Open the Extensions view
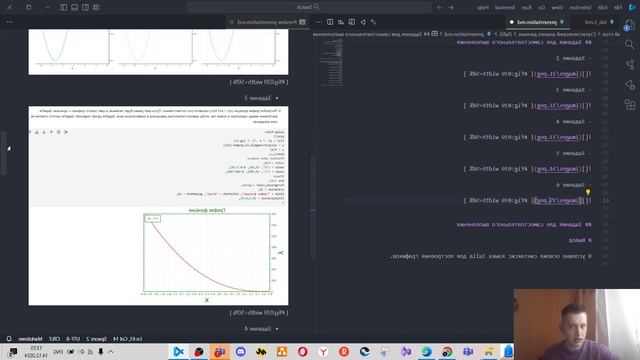 630,104
